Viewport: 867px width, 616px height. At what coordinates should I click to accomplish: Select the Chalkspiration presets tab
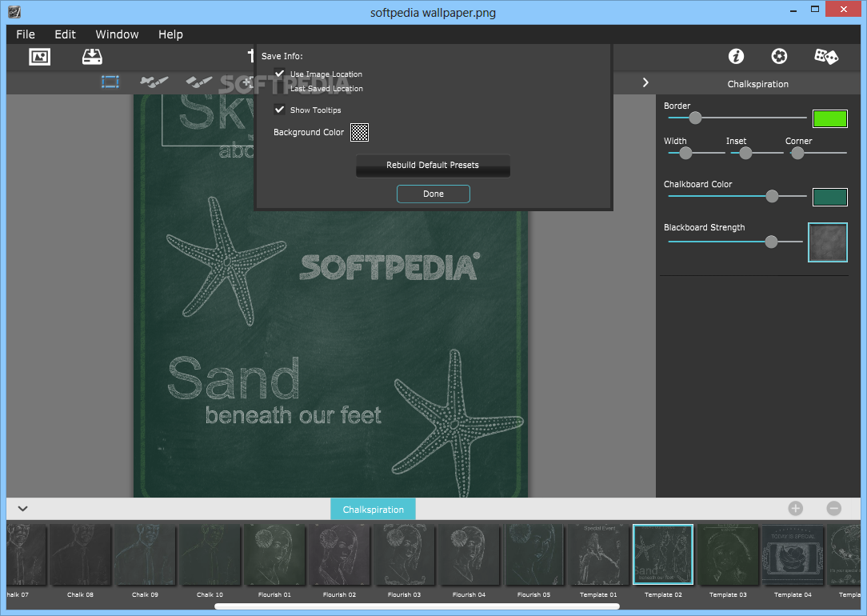374,510
